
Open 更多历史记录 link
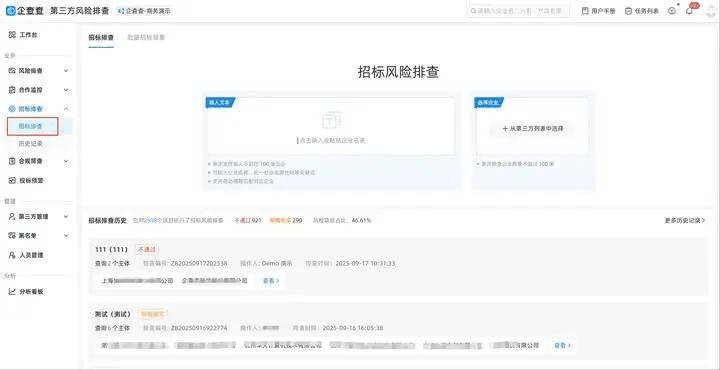[685, 220]
